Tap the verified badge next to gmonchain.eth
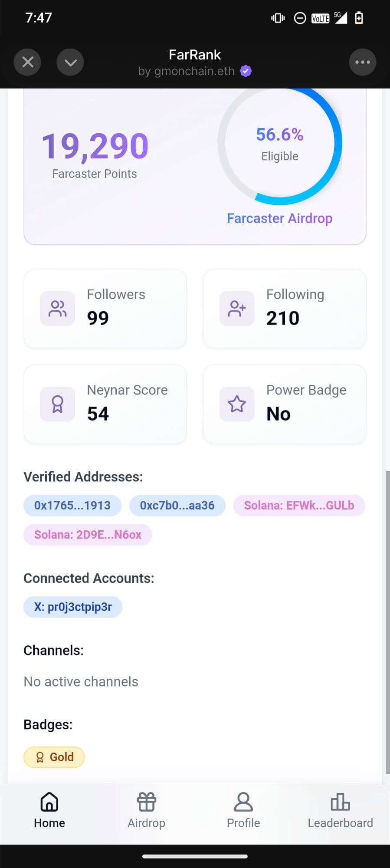 coord(246,71)
